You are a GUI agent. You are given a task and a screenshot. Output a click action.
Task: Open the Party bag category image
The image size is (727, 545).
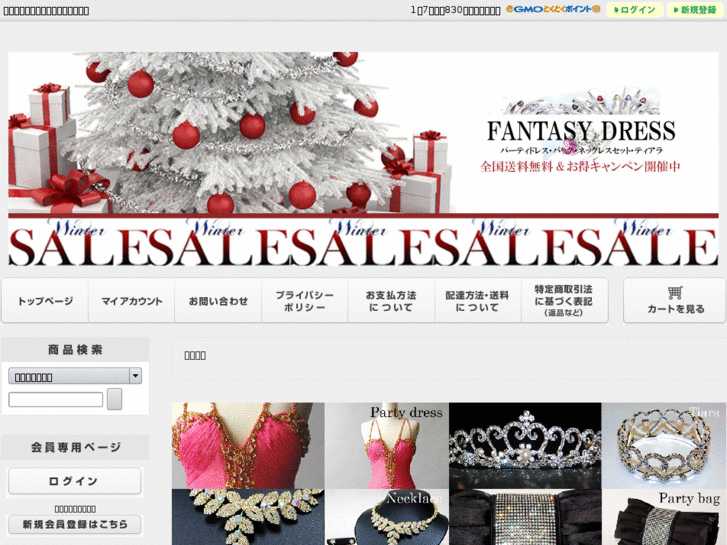(x=664, y=517)
